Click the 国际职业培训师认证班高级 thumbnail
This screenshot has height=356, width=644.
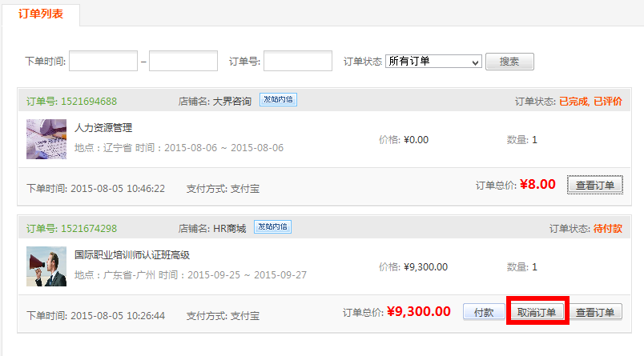point(46,266)
